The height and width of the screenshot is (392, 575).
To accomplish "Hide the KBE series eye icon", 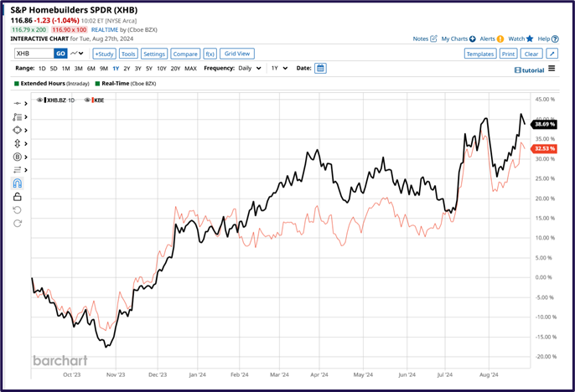I will coord(87,100).
